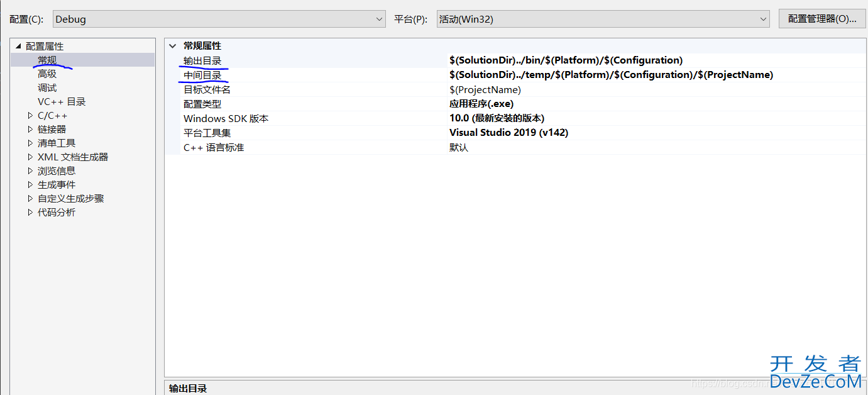The width and height of the screenshot is (868, 395).
Task: Collapse the 配置属性 tree node
Action: click(18, 46)
